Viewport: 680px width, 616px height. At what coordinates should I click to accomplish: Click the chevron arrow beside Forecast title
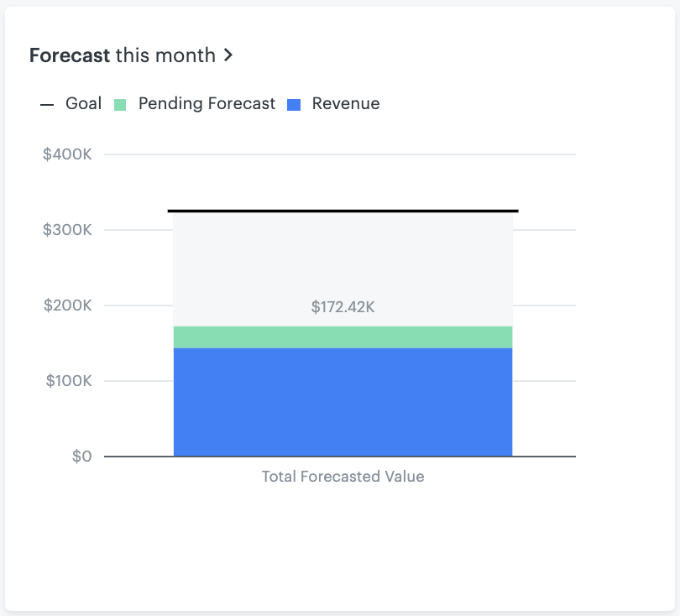click(228, 55)
